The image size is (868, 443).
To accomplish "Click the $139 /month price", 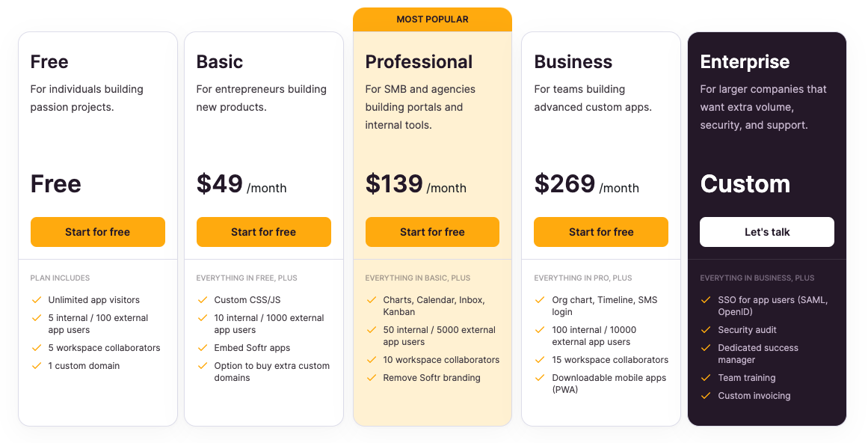I will pyautogui.click(x=416, y=185).
